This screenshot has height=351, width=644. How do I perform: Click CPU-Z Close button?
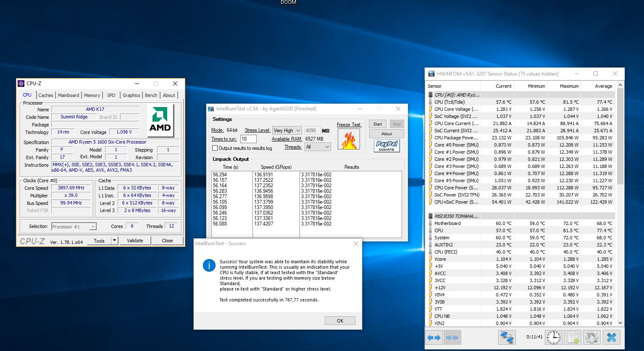(167, 241)
